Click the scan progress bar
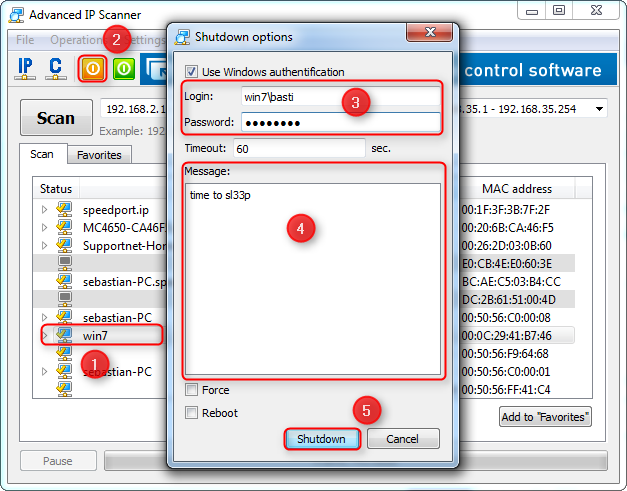This screenshot has height=491, width=627. 355,461
